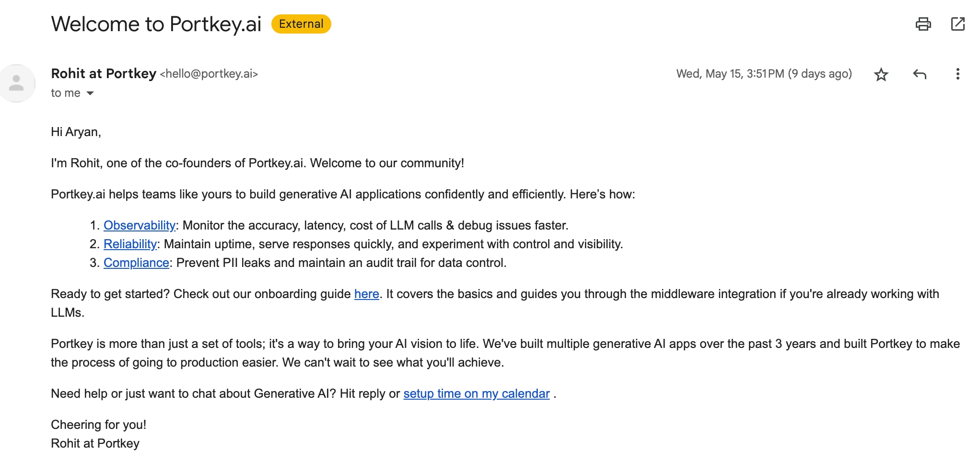Viewport: 980px width, 461px height.
Task: Star this message from Rohit
Action: (881, 74)
